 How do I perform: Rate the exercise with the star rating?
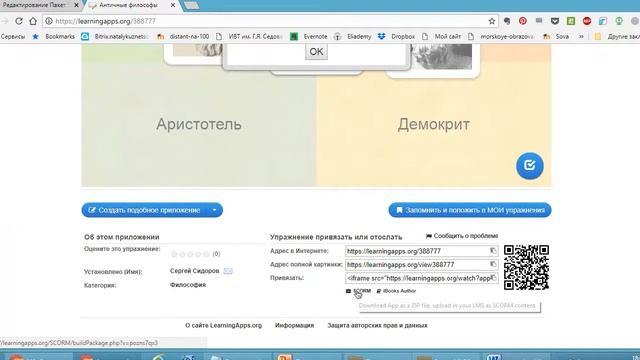190,254
